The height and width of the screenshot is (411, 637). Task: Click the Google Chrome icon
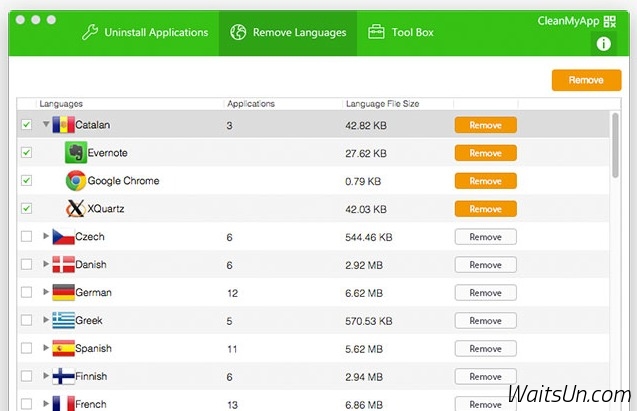point(75,181)
